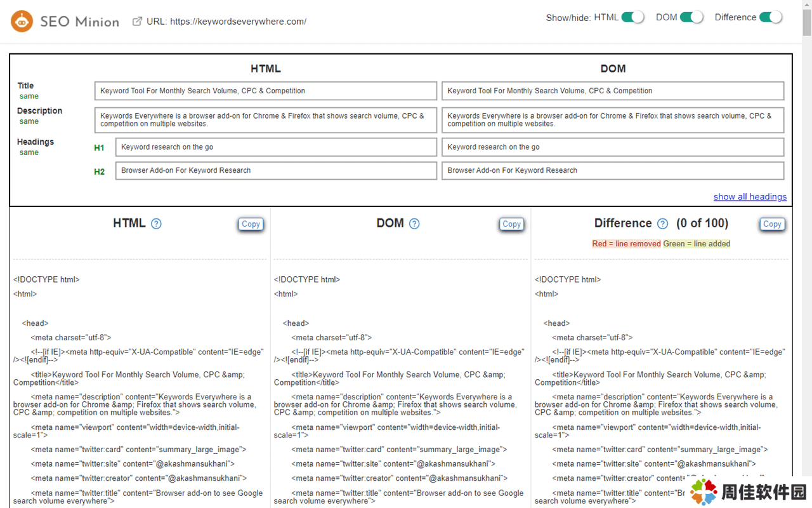Select the HTML H1 heading field

[276, 147]
